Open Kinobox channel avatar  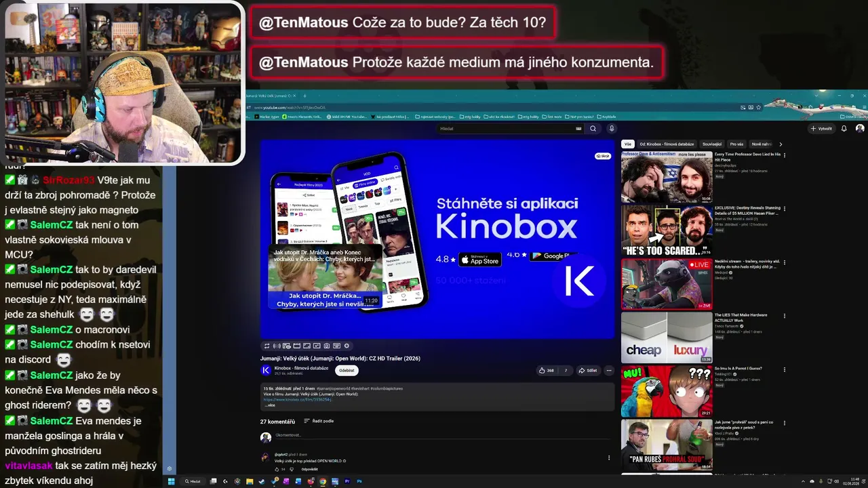[266, 370]
